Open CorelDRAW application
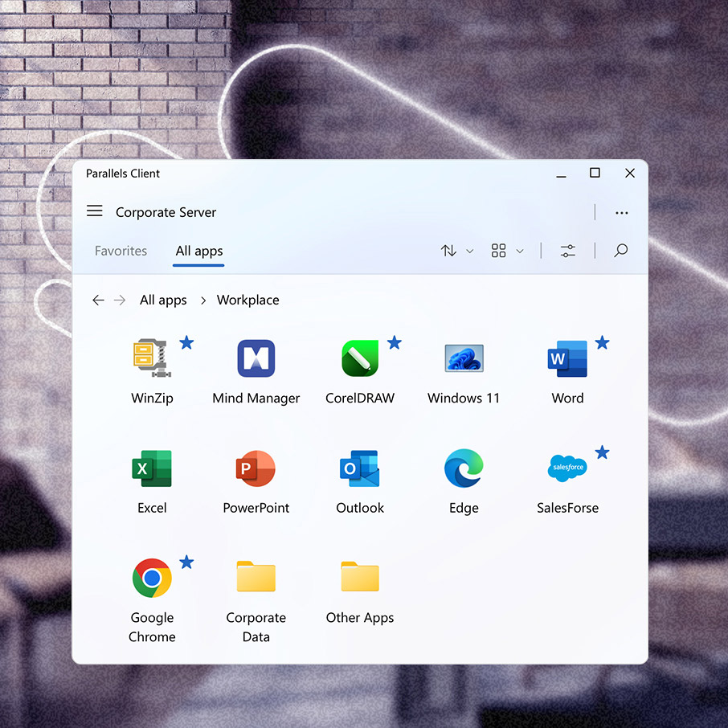The height and width of the screenshot is (728, 728). 359,358
